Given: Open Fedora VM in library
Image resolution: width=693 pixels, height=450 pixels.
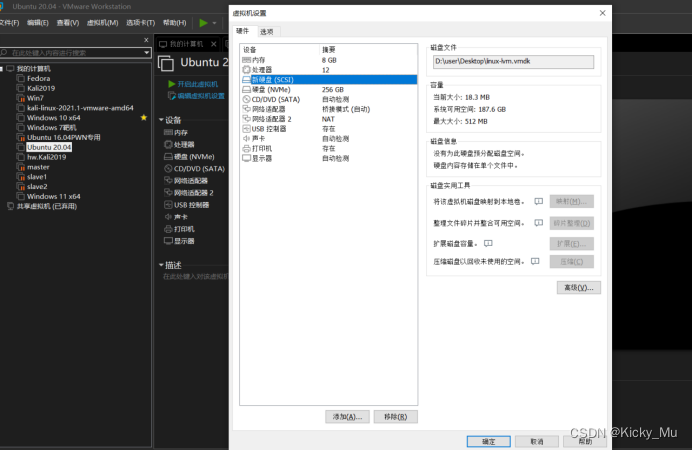Looking at the screenshot, I should (x=38, y=78).
